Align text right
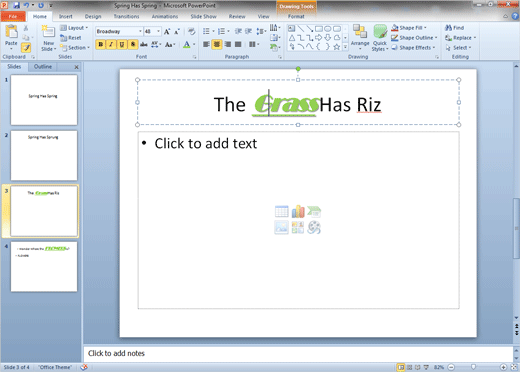 [x=228, y=44]
